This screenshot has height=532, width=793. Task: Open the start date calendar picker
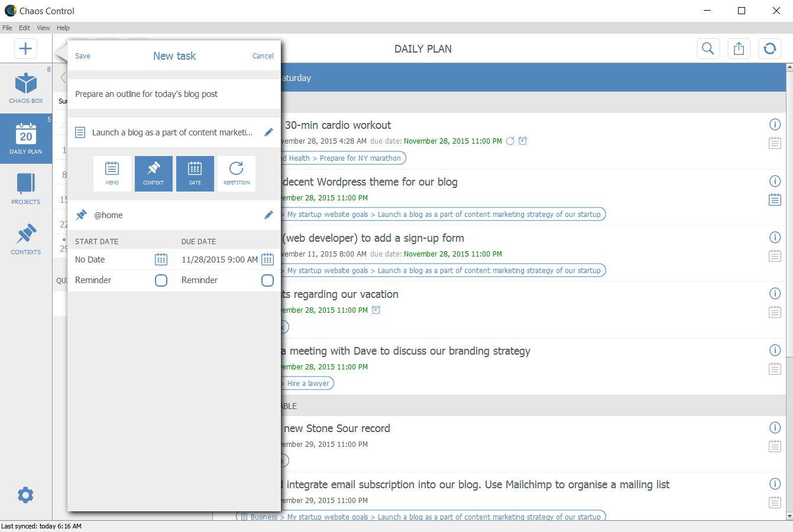pyautogui.click(x=161, y=259)
